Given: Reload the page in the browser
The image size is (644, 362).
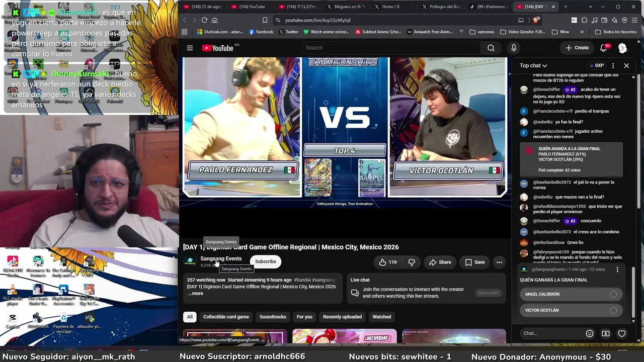Looking at the screenshot, I should [x=204, y=20].
